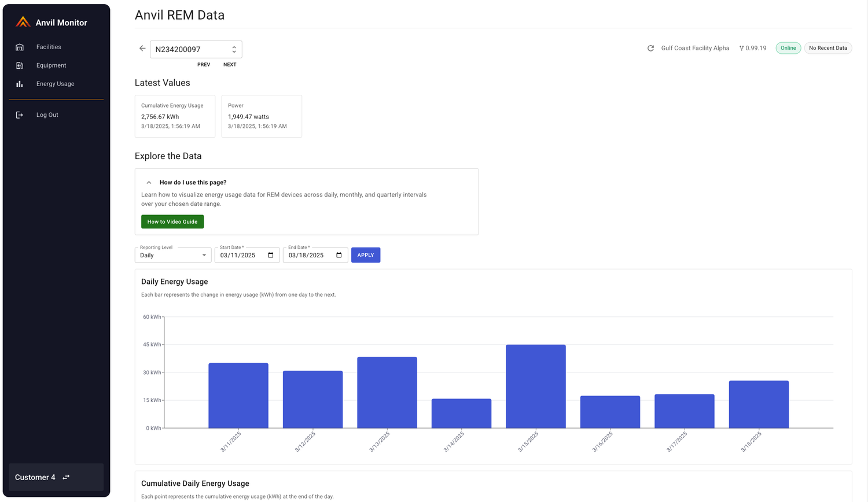Click the Cumulative Daily Energy Usage heading
This screenshot has height=502, width=868.
tap(195, 483)
